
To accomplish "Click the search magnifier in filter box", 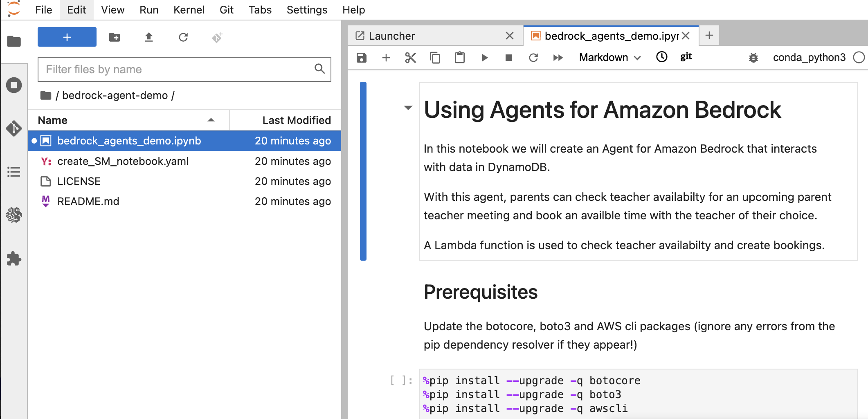I will click(x=320, y=69).
